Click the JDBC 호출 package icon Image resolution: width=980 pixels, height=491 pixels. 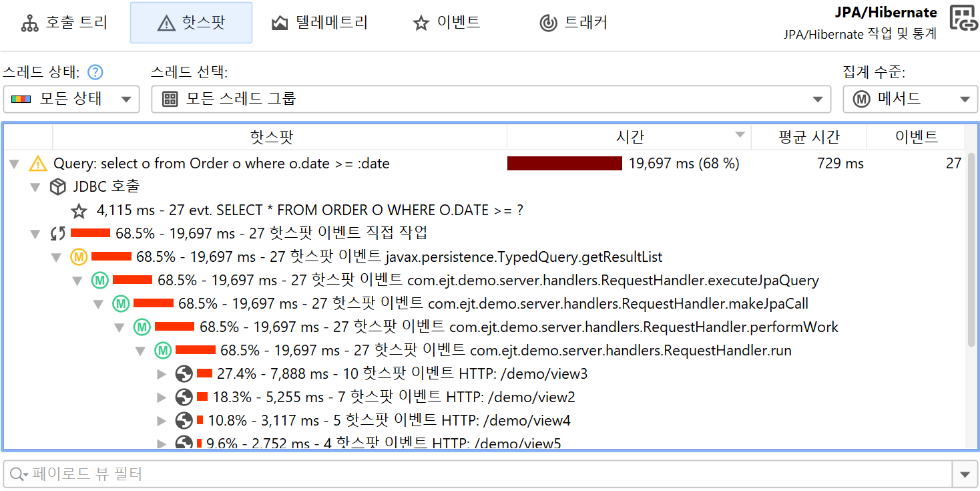(x=58, y=187)
